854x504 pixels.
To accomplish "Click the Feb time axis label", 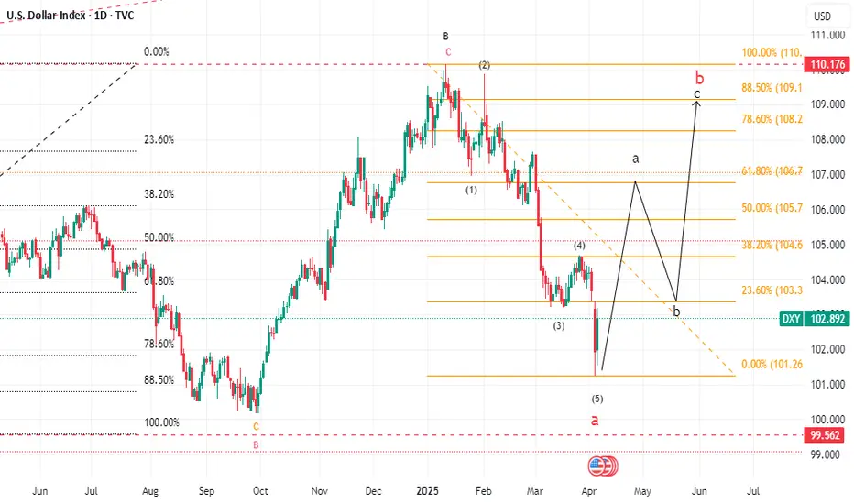I will coord(484,491).
